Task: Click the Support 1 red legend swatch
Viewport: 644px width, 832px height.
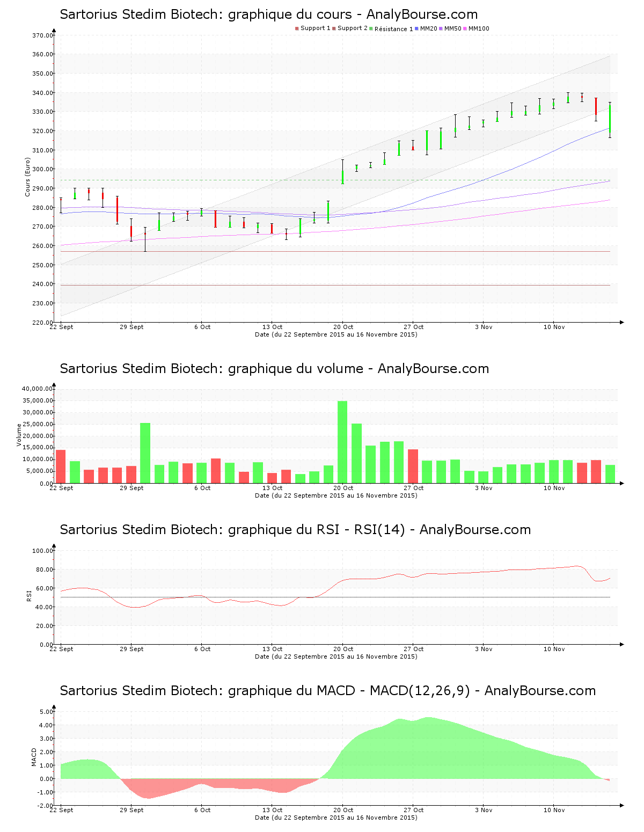Action: click(x=297, y=28)
